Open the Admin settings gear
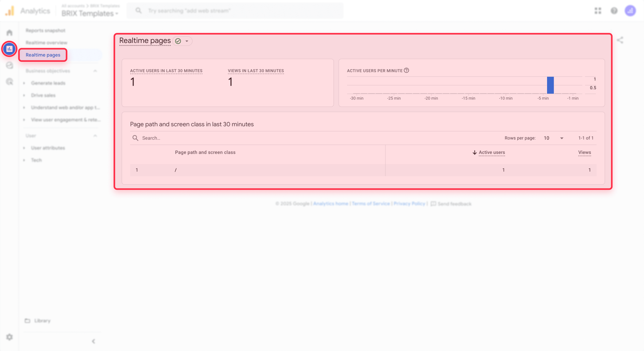This screenshot has width=644, height=351. click(x=9, y=337)
